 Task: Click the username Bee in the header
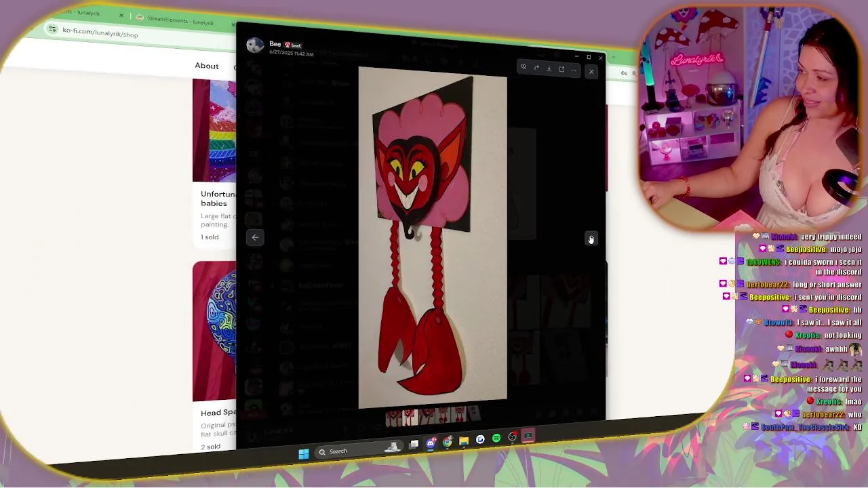tap(275, 44)
